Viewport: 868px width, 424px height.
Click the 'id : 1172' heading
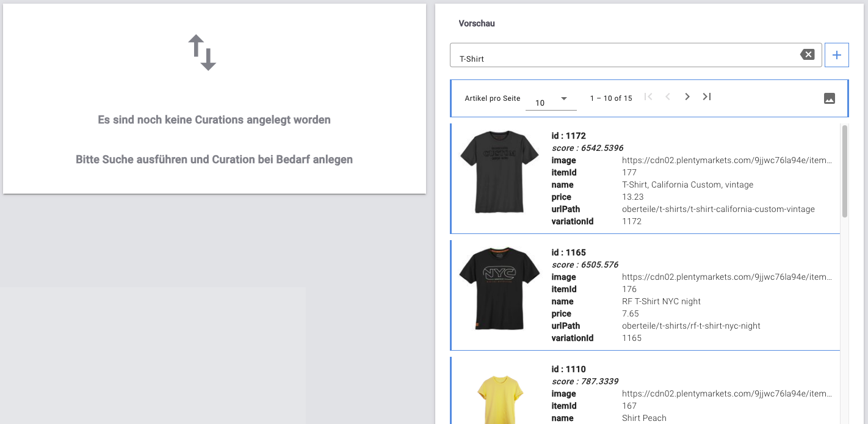tap(568, 136)
